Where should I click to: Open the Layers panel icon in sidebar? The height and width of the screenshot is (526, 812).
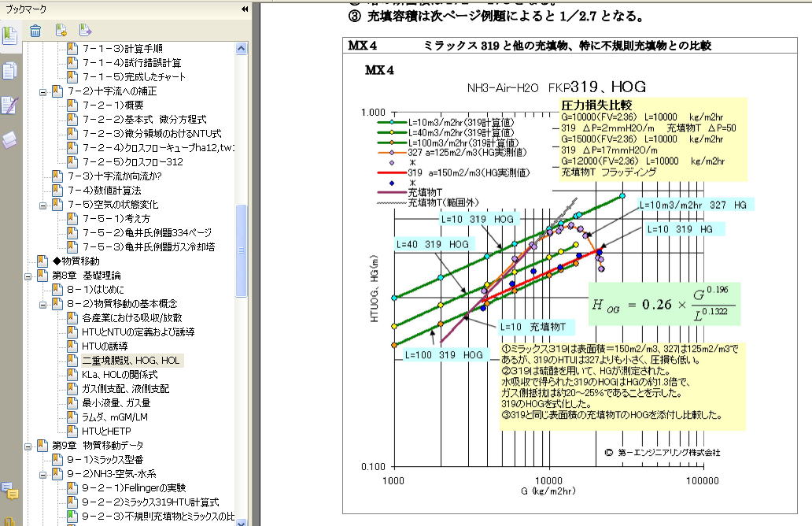[10, 140]
